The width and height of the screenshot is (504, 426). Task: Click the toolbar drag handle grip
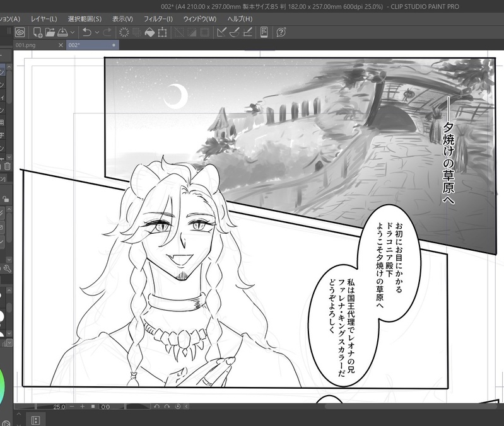pyautogui.click(x=9, y=31)
